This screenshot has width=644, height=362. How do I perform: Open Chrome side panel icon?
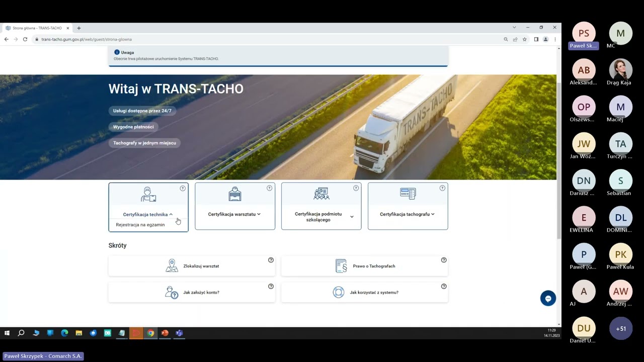pos(536,39)
